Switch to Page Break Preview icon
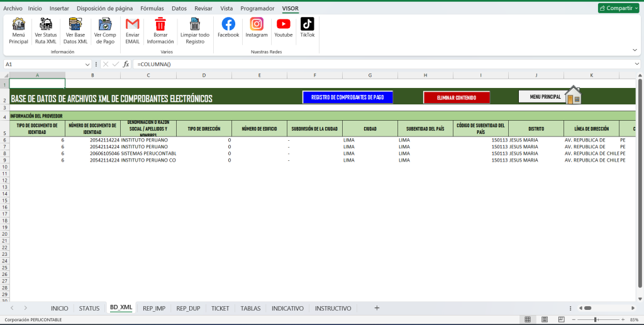The image size is (644, 325). 562,320
